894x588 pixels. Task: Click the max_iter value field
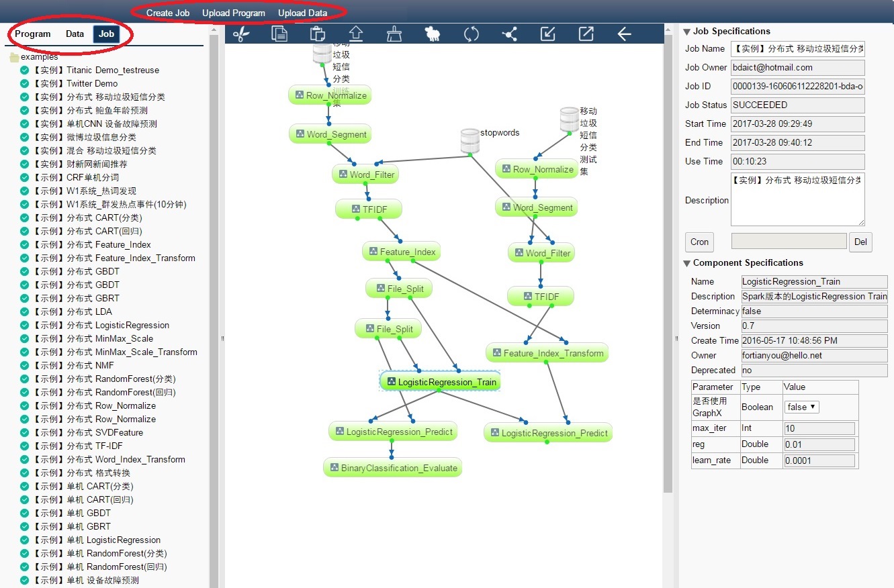(819, 428)
